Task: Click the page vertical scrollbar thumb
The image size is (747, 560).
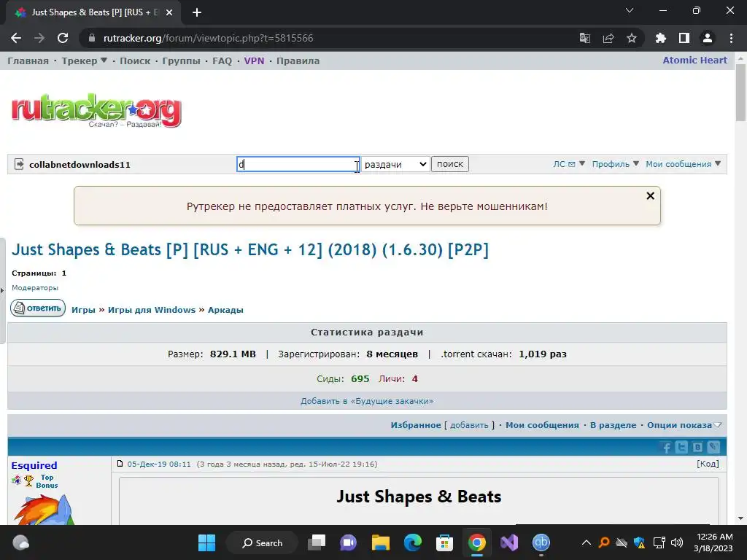Action: 740,93
